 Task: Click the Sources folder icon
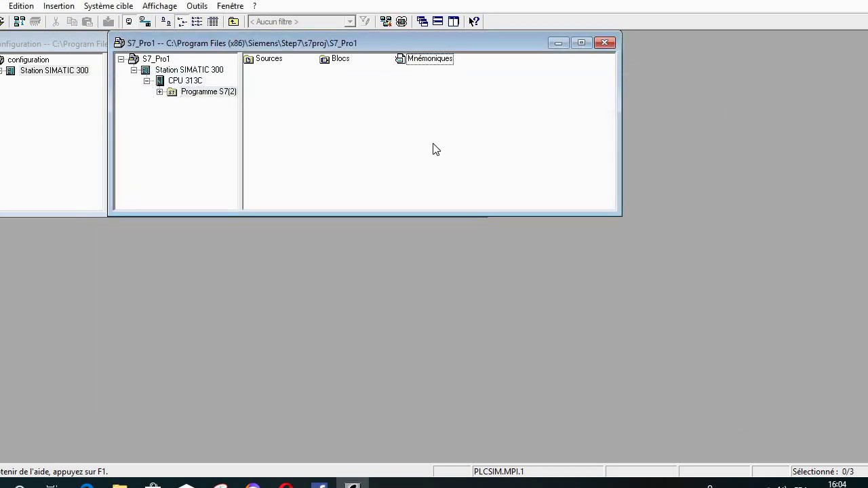tap(249, 59)
